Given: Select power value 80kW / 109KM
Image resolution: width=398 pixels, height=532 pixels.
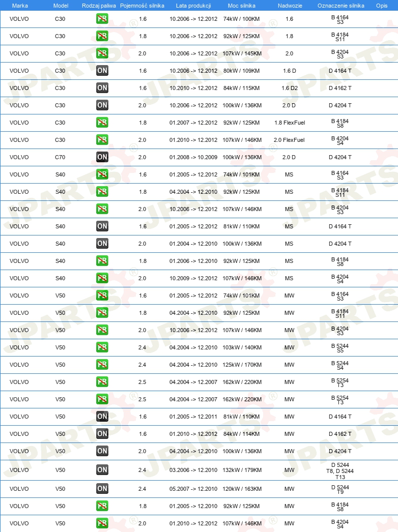Looking at the screenshot, I should pyautogui.click(x=241, y=71).
